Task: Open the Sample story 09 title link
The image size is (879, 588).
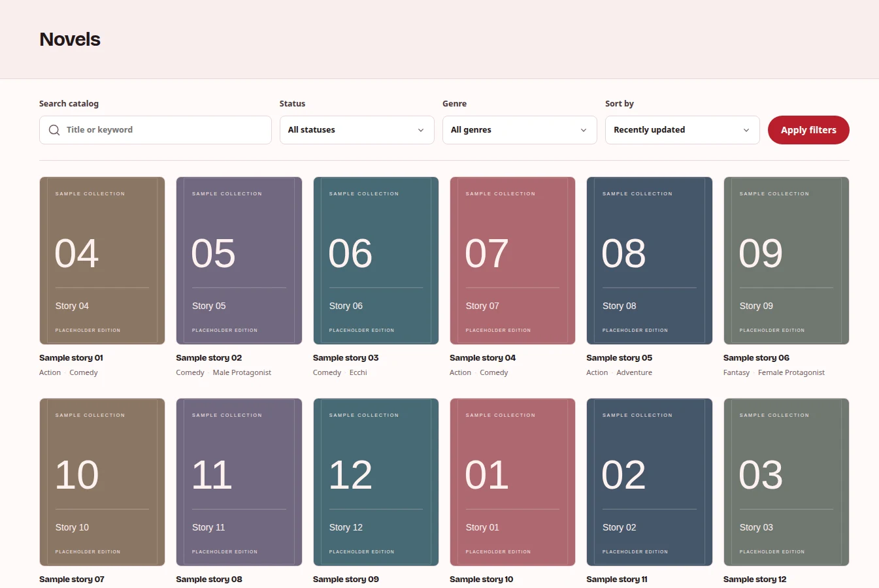Action: click(x=346, y=580)
